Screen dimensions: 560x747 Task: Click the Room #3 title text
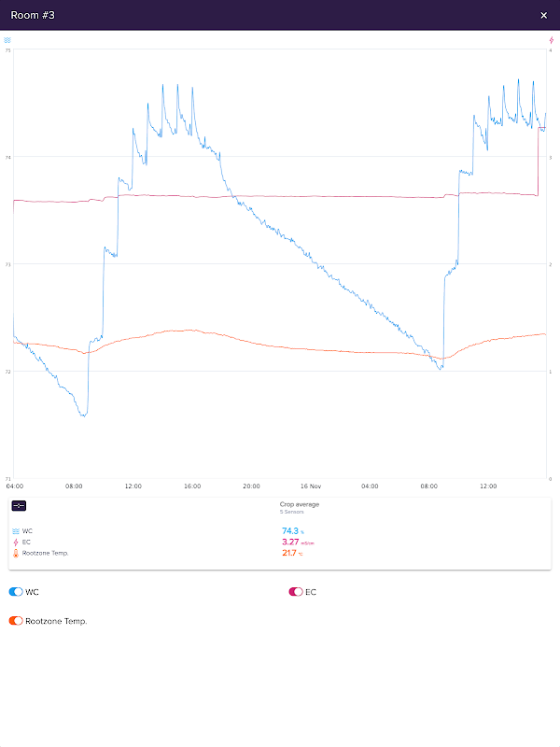pos(33,15)
